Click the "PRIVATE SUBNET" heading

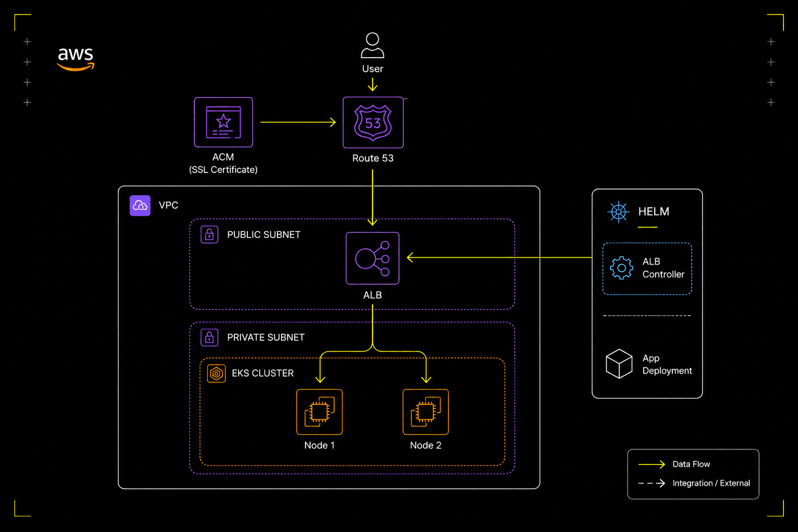point(266,338)
